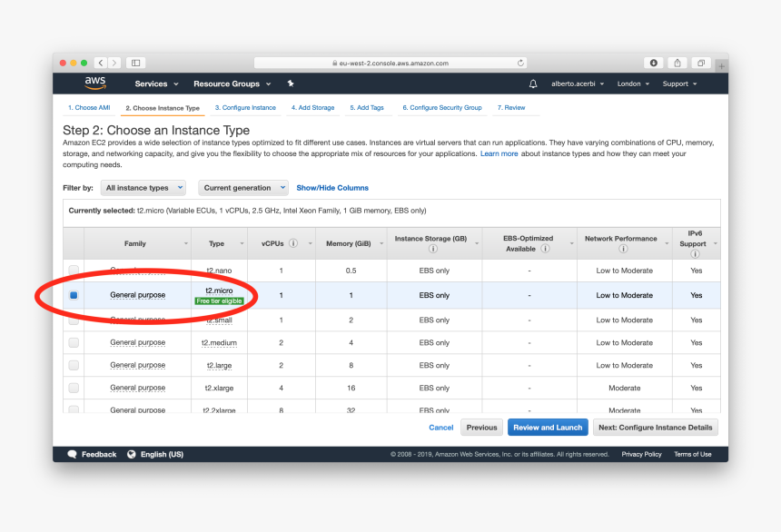Select the t2.large row checkbox
The height and width of the screenshot is (532, 781).
coord(74,365)
